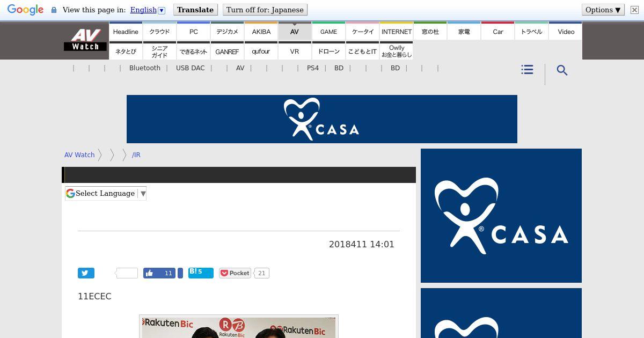644x338 pixels.
Task: Click the Rakuten Bic article photo
Action: [239, 327]
